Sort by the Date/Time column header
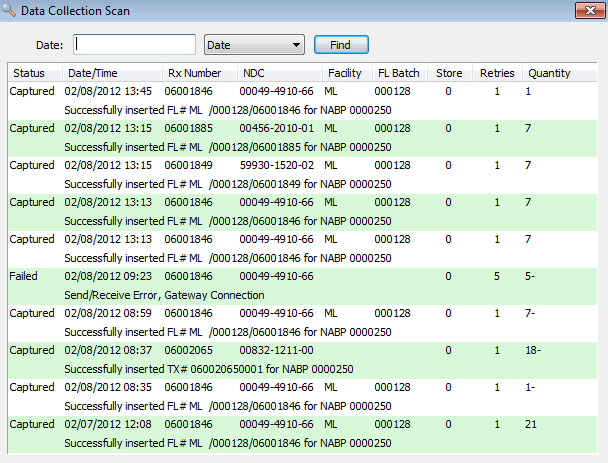Viewport: 608px width, 463px height. 92,73
